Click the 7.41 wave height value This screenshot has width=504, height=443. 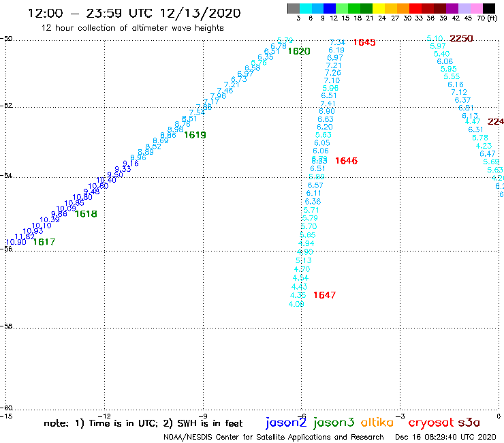328,104
